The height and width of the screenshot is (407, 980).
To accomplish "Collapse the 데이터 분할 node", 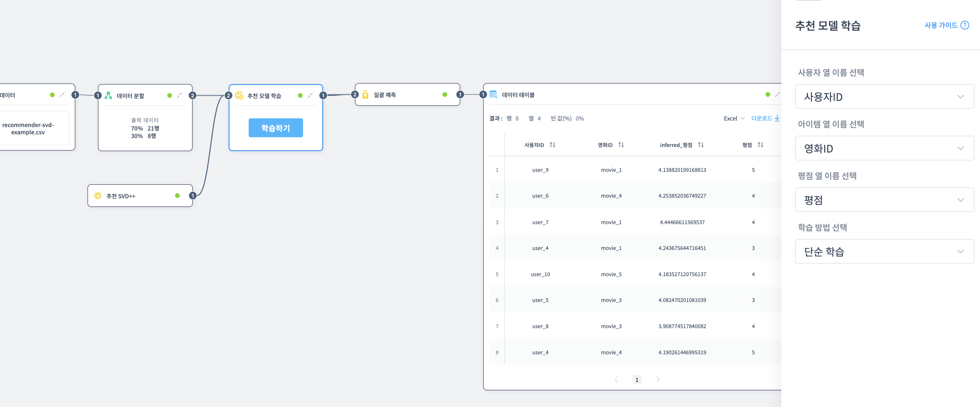I will pyautogui.click(x=180, y=95).
